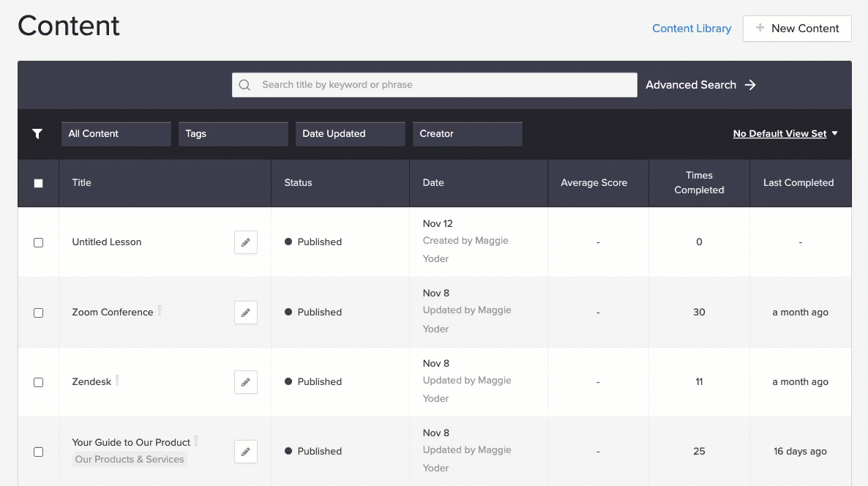Sort by Last Completed column header
Screen dimensions: 868x486
(798, 183)
